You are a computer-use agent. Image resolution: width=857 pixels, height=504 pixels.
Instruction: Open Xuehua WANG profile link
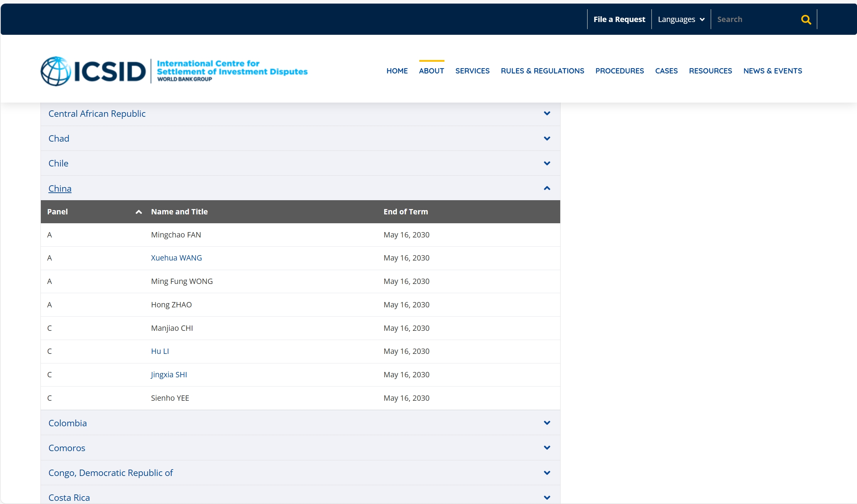click(176, 258)
